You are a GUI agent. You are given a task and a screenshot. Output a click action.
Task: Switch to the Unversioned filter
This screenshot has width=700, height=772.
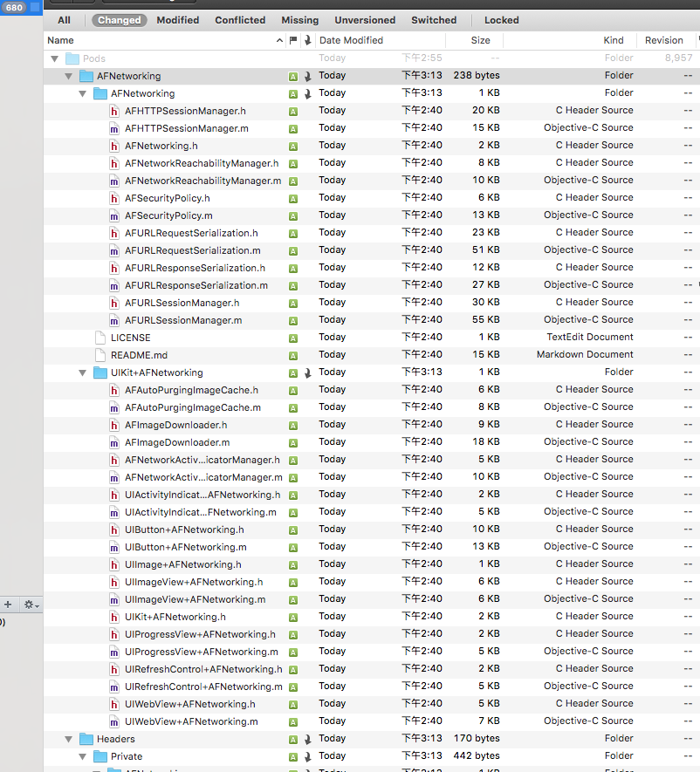tap(365, 20)
